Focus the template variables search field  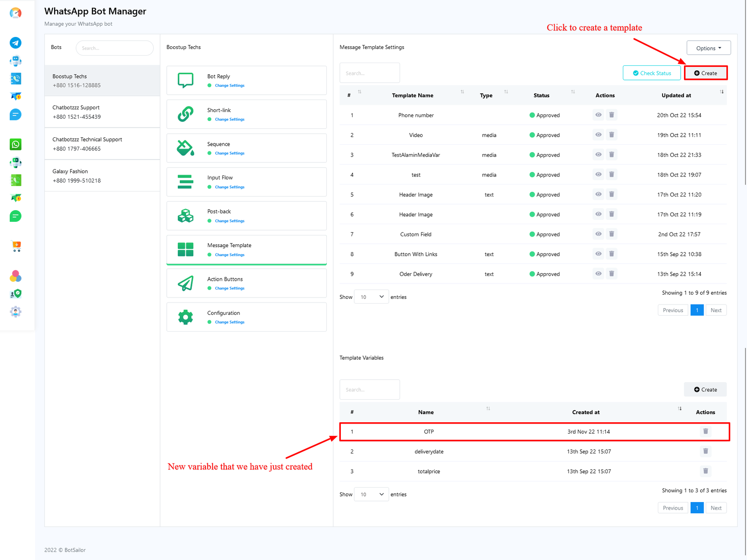tap(370, 389)
